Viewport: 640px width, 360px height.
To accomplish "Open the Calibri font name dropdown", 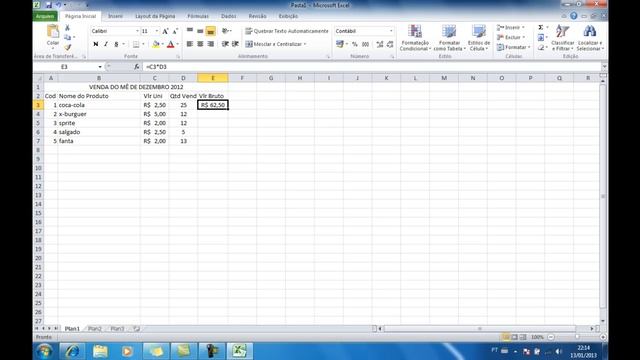I will [137, 31].
